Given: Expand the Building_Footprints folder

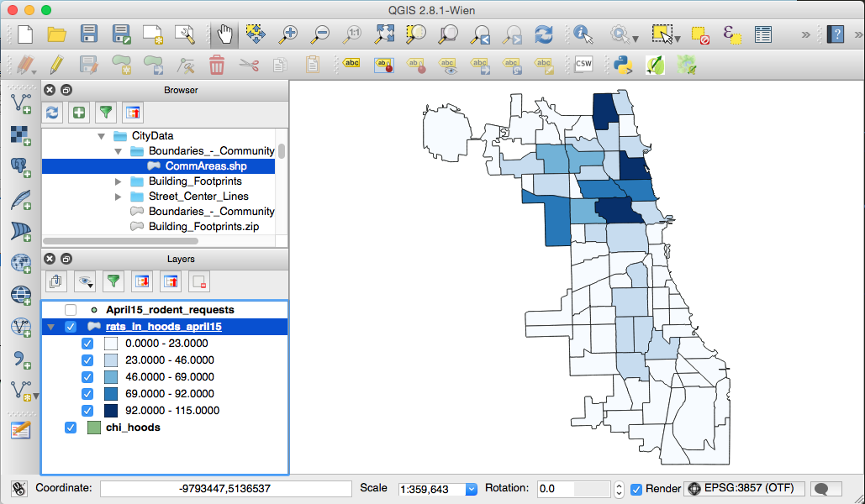Looking at the screenshot, I should [119, 181].
